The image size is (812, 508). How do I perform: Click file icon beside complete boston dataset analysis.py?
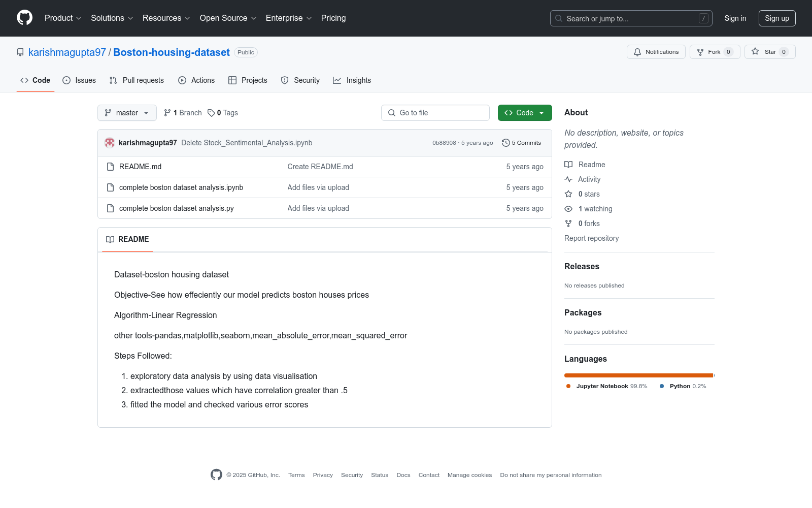click(110, 208)
